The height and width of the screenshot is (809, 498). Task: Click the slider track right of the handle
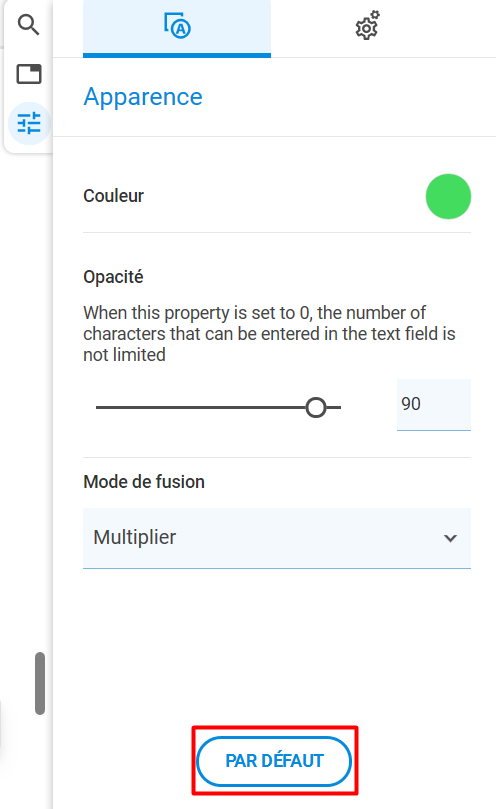tap(334, 408)
